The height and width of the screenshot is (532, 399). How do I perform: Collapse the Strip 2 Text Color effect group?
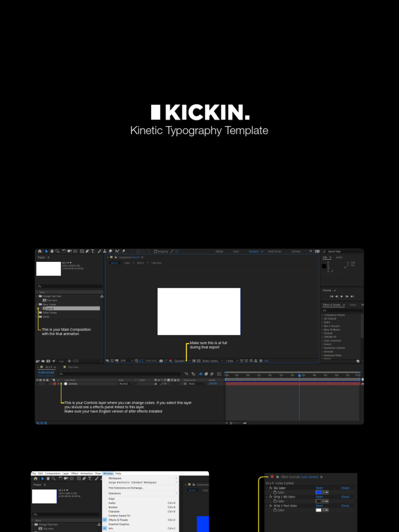(x=267, y=506)
